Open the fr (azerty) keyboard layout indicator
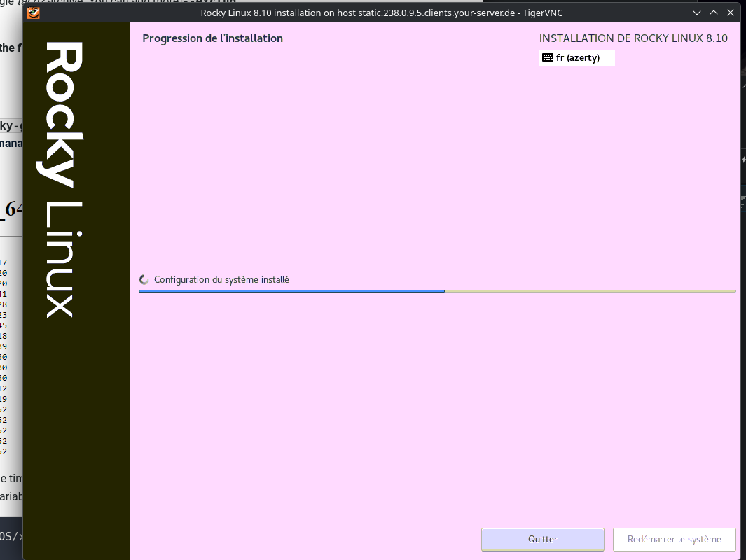This screenshot has height=560, width=746. tap(576, 57)
